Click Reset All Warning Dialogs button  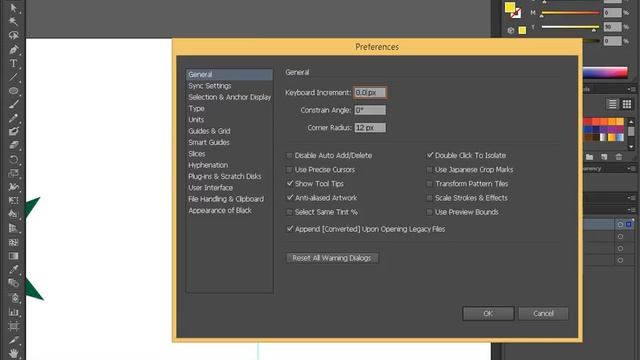332,258
